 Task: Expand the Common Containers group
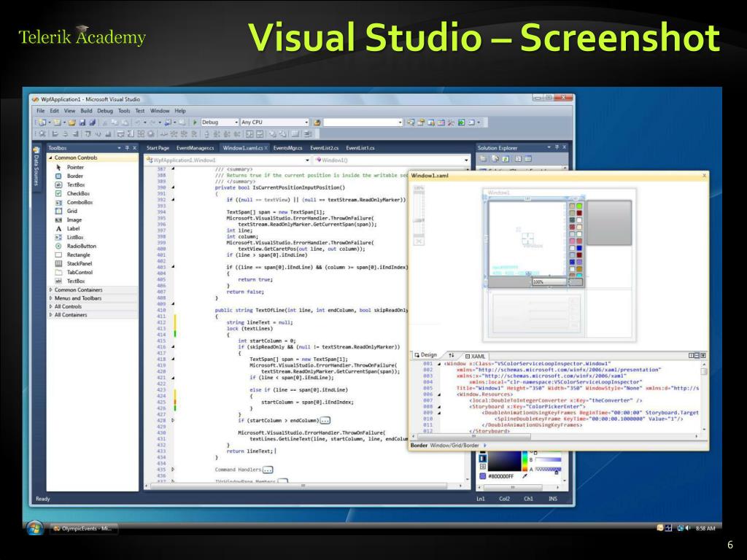pyautogui.click(x=51, y=289)
